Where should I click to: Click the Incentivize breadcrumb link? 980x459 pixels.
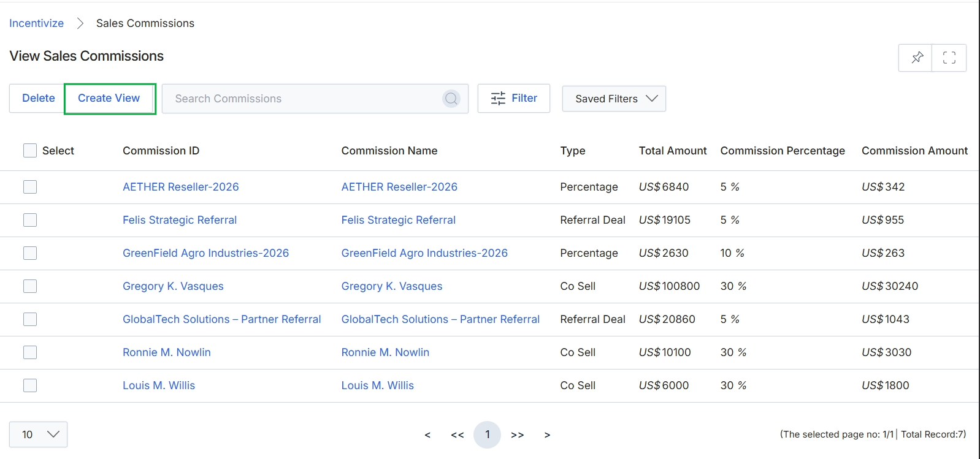point(36,23)
